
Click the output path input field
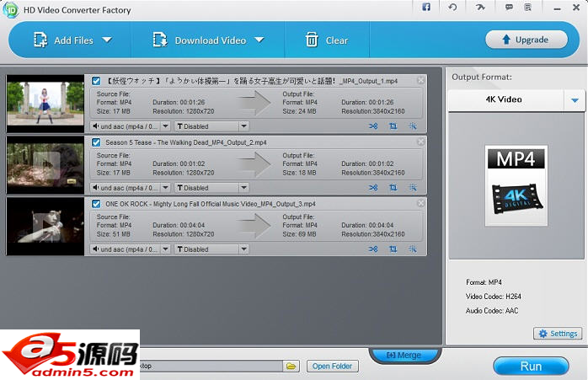211,367
